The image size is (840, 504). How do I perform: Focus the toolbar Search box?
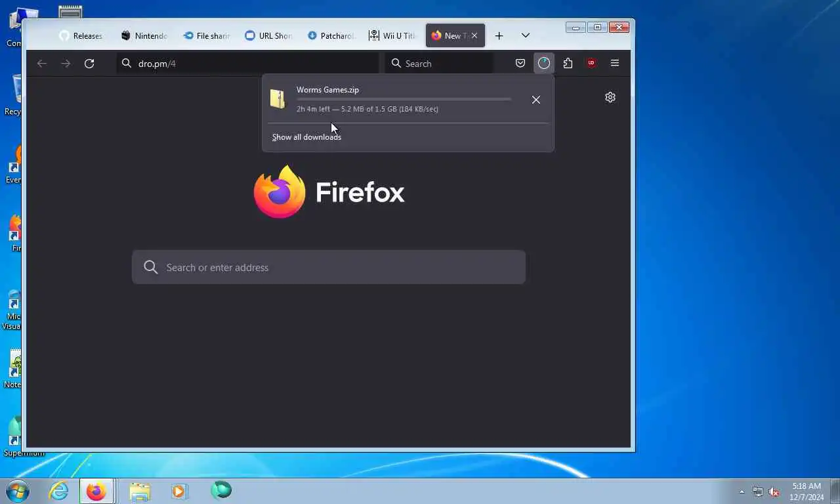pyautogui.click(x=439, y=64)
